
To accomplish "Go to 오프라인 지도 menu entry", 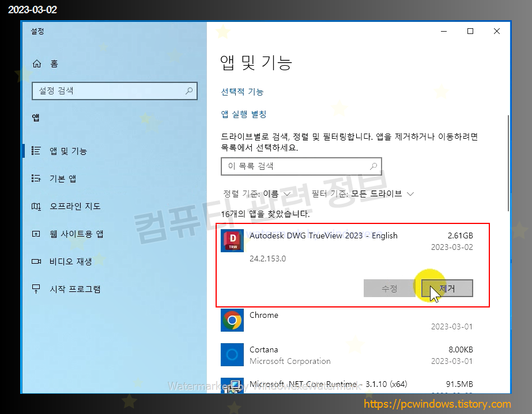I will click(75, 206).
